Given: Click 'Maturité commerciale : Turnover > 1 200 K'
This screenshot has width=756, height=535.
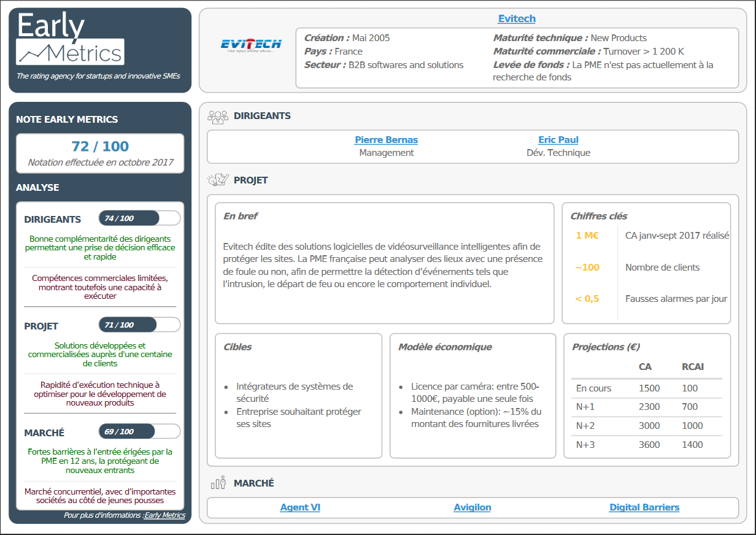Looking at the screenshot, I should 588,52.
